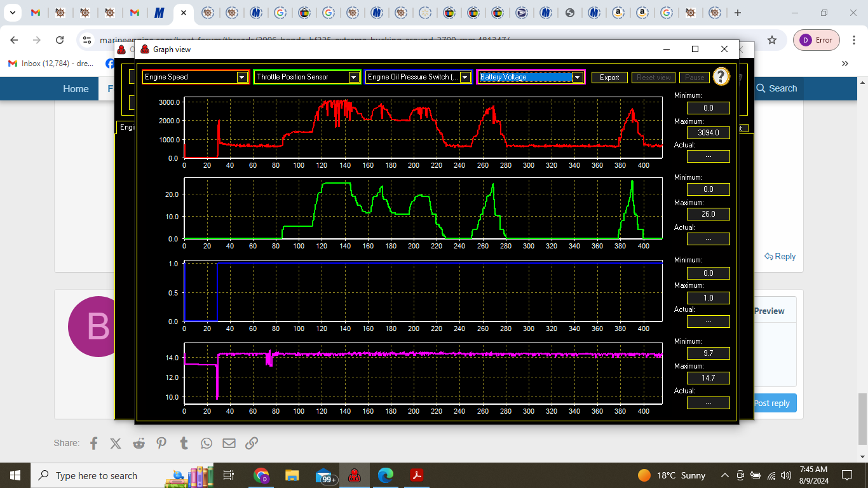Share thread via WhatsApp
The image size is (868, 488).
click(207, 443)
